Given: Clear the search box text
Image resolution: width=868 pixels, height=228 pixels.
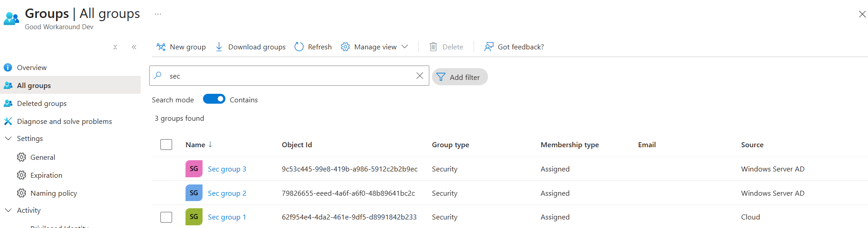Looking at the screenshot, I should [x=419, y=76].
